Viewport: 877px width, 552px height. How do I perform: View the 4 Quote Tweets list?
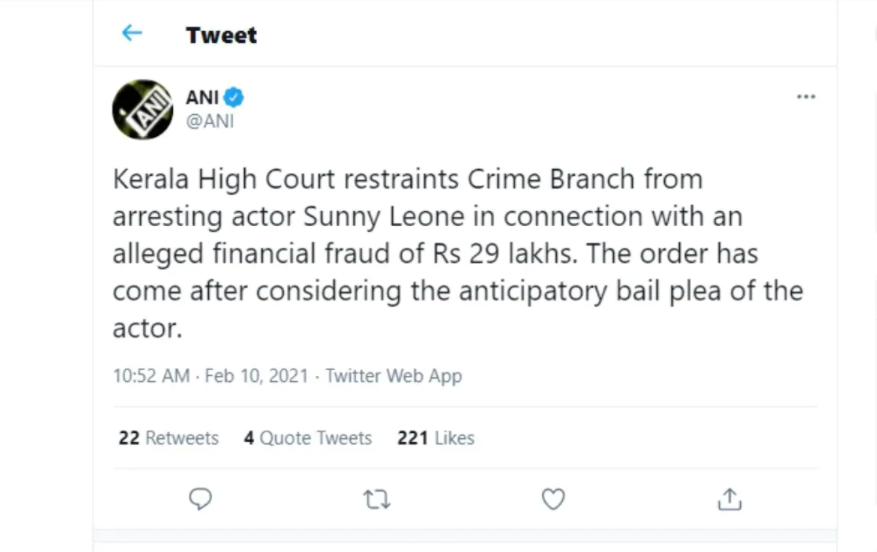(x=308, y=438)
